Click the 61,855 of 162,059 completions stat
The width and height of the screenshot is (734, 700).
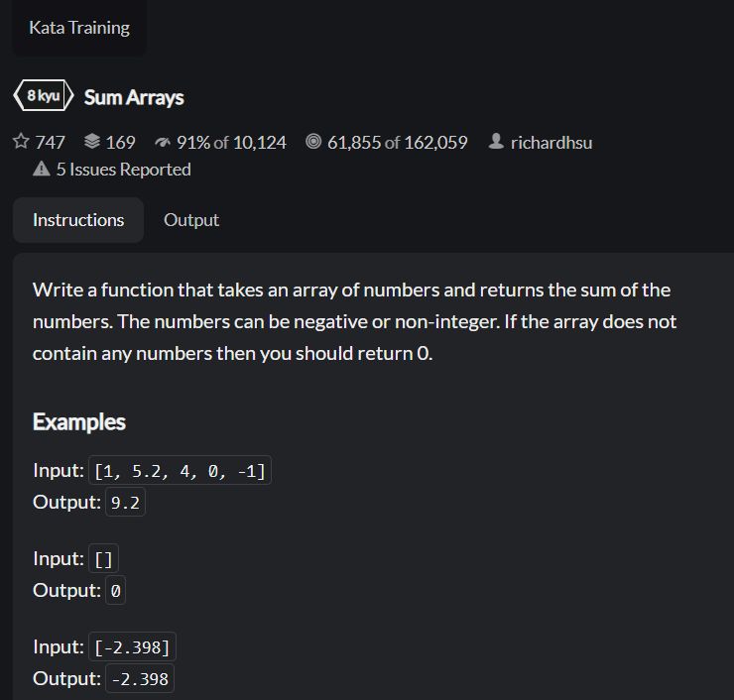point(398,142)
